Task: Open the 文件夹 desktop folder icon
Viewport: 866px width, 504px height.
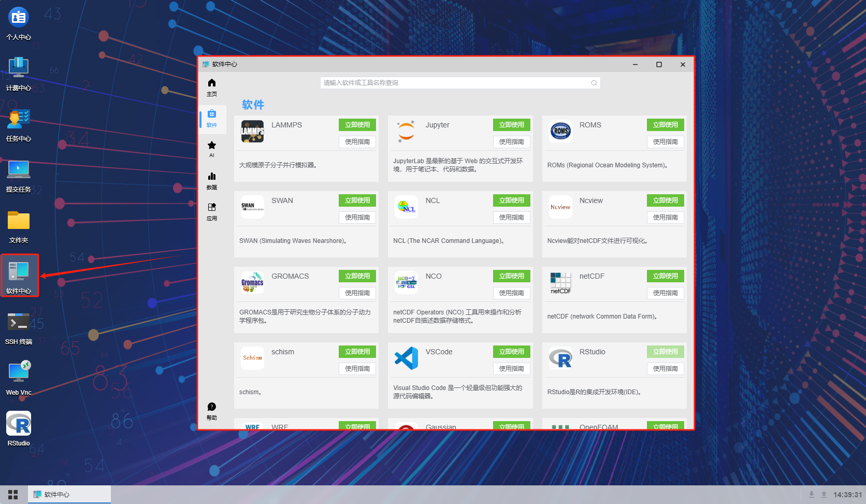Action: pyautogui.click(x=19, y=226)
